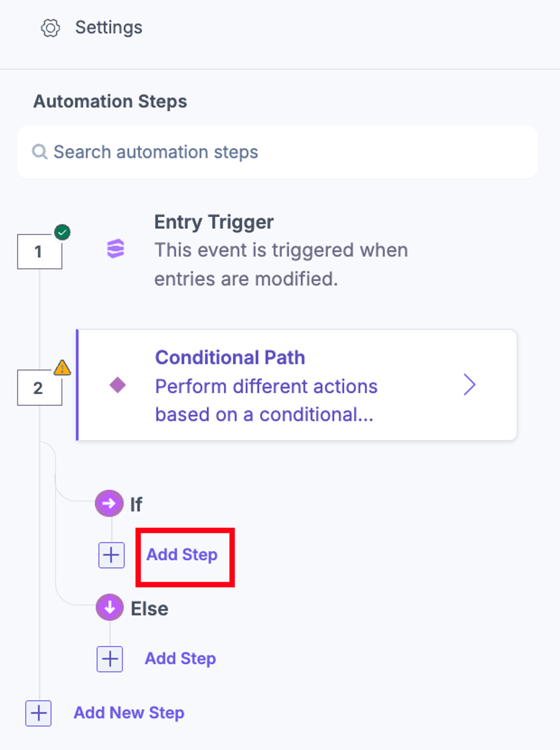Select step number 1 box
560x750 pixels.
(x=40, y=252)
